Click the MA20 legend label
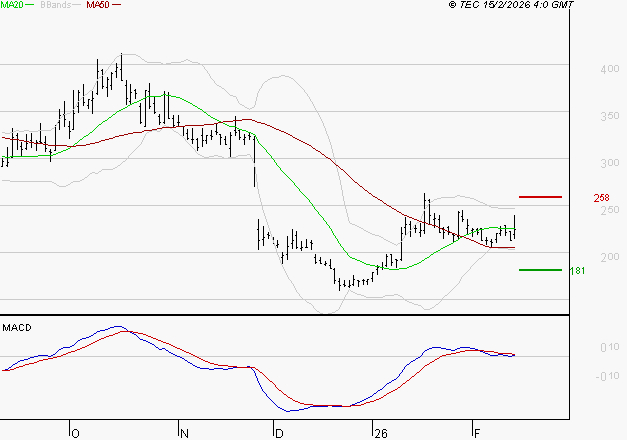 (x=12, y=5)
